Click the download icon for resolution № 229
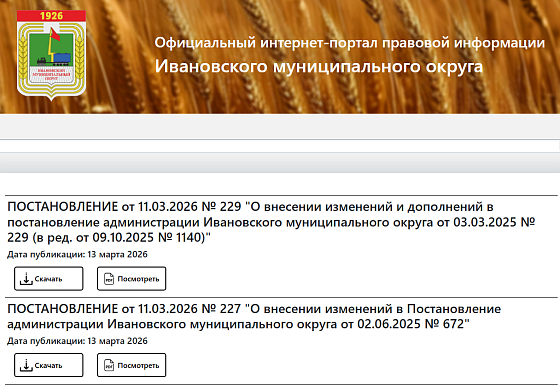 point(26,279)
